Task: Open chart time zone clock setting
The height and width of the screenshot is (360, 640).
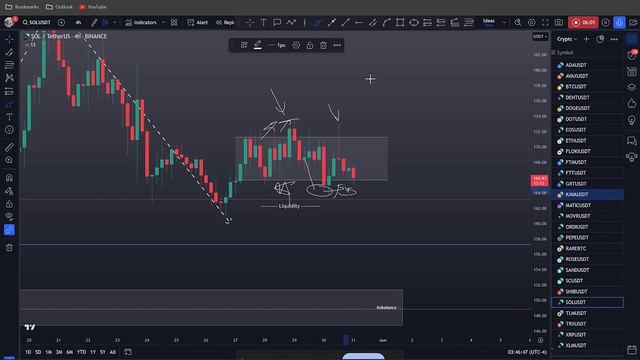Action: tap(527, 352)
